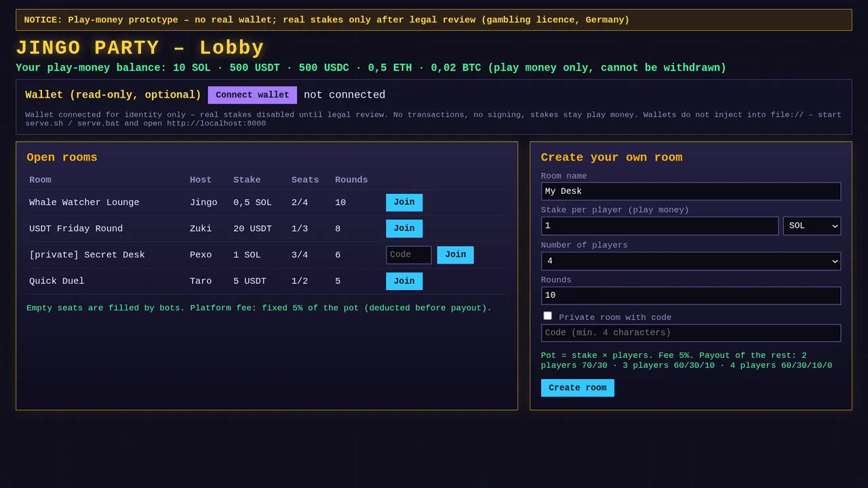Click the Host column header
868x488 pixels.
(201, 180)
